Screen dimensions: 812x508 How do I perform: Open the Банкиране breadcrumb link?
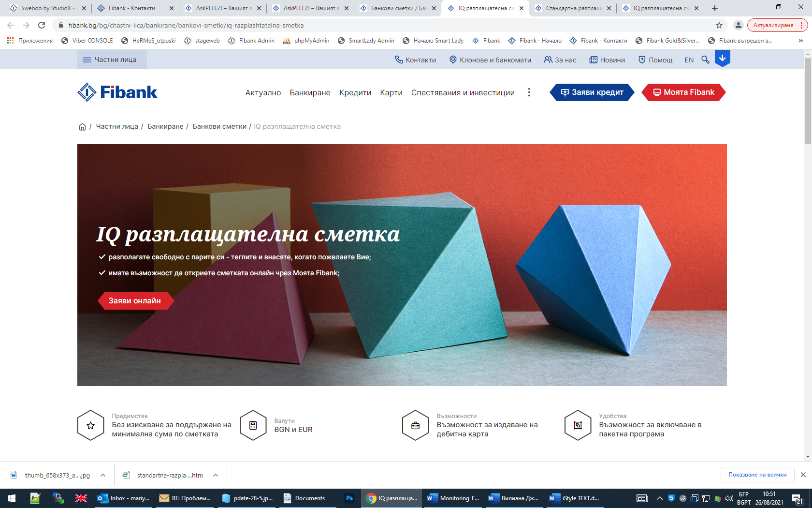click(165, 126)
